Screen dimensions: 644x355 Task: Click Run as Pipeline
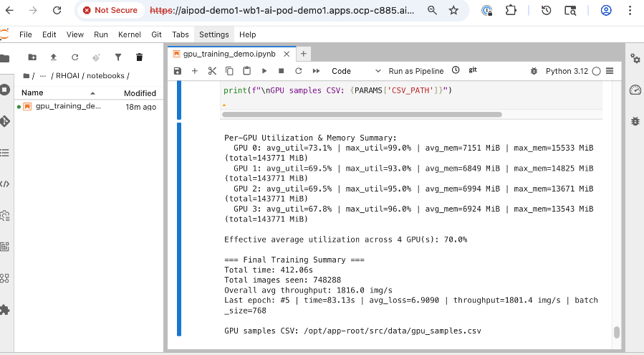(x=416, y=71)
